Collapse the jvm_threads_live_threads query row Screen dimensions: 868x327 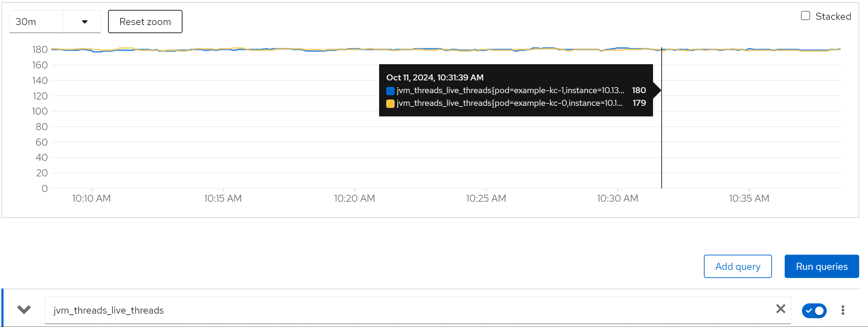click(24, 310)
